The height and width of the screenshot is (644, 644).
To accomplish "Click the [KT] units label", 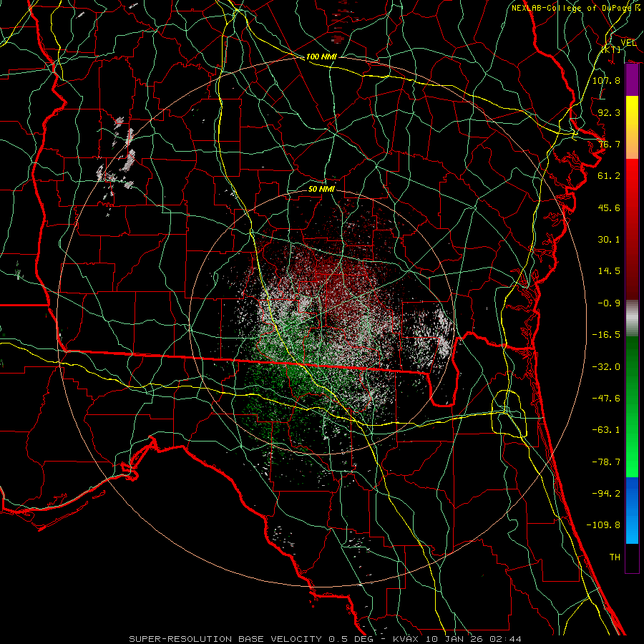I will (612, 49).
